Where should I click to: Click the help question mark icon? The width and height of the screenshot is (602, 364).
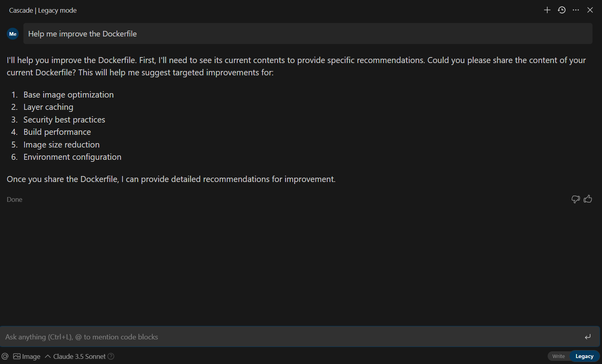(111, 356)
